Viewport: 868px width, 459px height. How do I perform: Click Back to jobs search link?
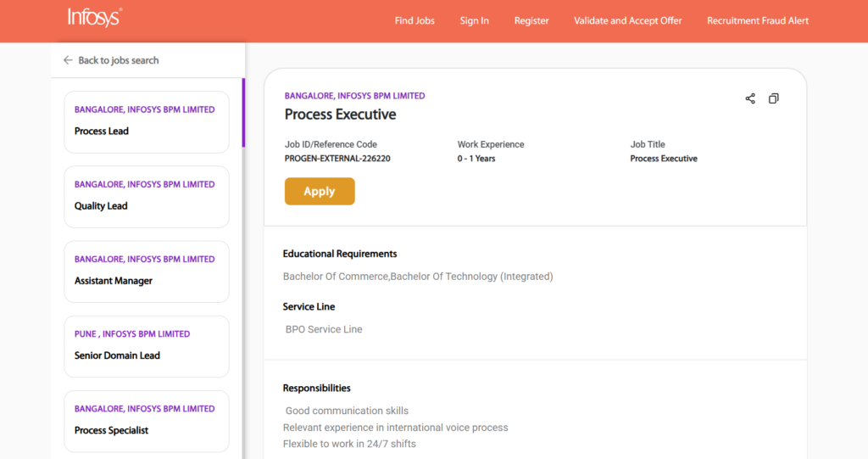[x=118, y=60]
